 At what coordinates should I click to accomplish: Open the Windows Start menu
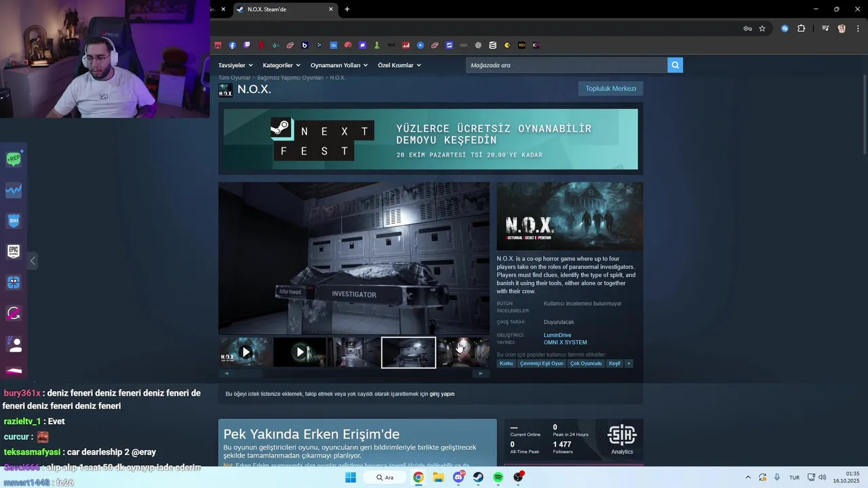(x=351, y=478)
